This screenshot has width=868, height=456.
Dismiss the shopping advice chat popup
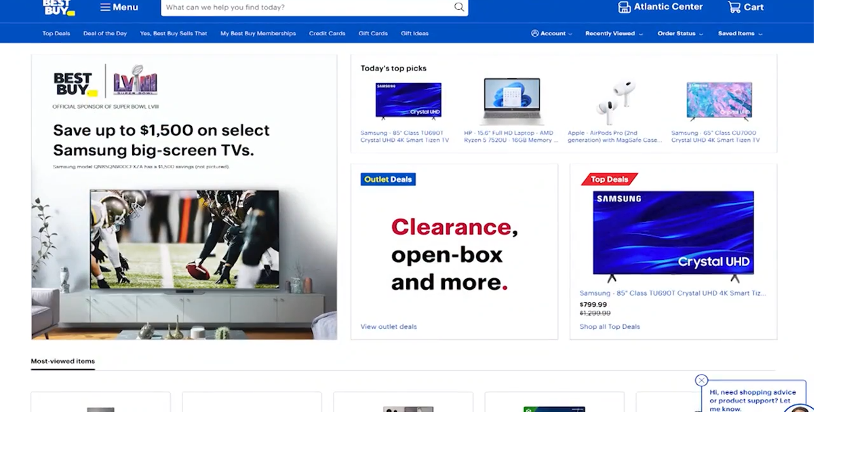[701, 380]
